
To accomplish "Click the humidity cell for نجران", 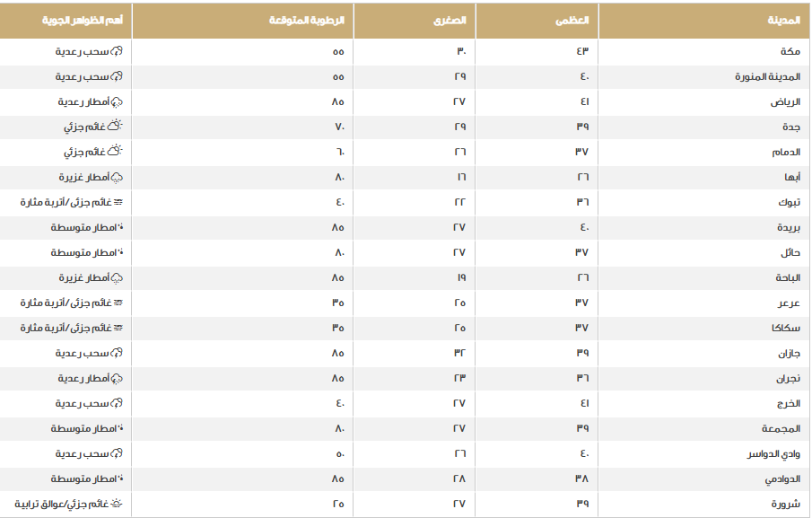I will (338, 379).
